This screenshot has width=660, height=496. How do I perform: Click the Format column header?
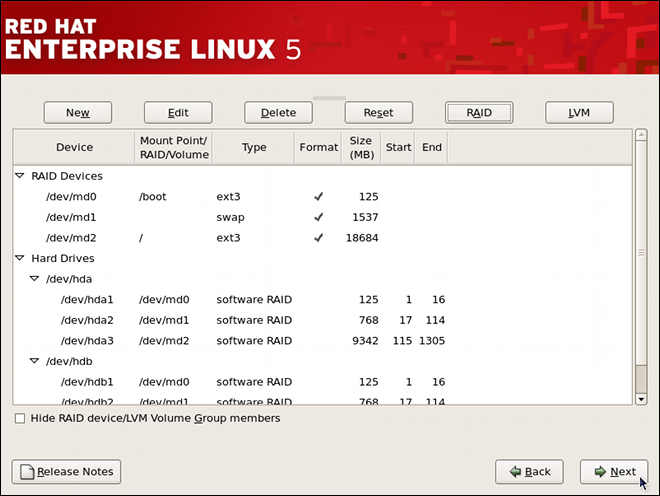click(x=318, y=147)
